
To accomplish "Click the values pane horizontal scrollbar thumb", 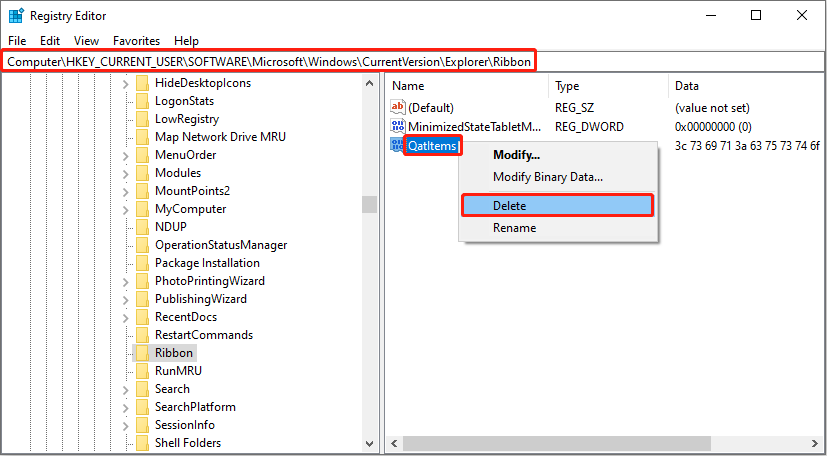I will (x=557, y=442).
